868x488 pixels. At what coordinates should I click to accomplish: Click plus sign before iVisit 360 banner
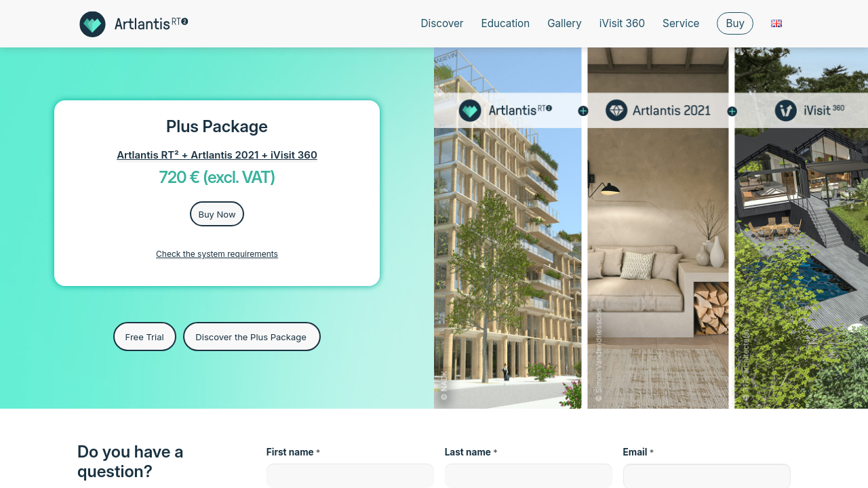[732, 111]
